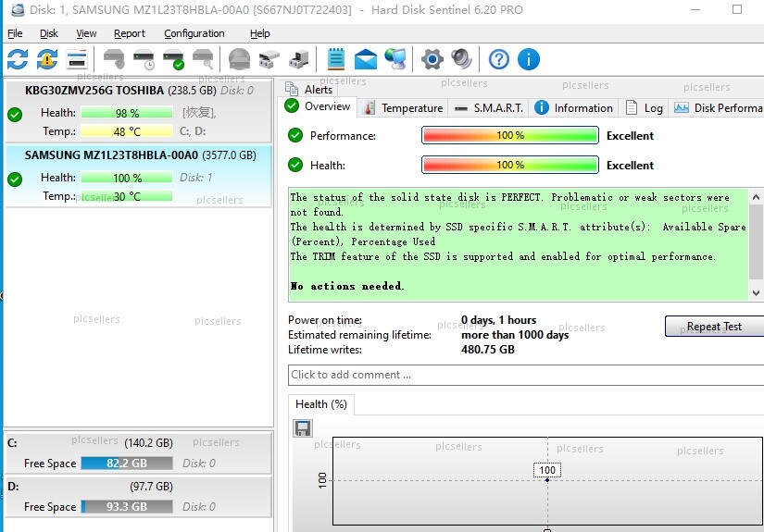Click the second drive cabinet icon

pos(299,59)
